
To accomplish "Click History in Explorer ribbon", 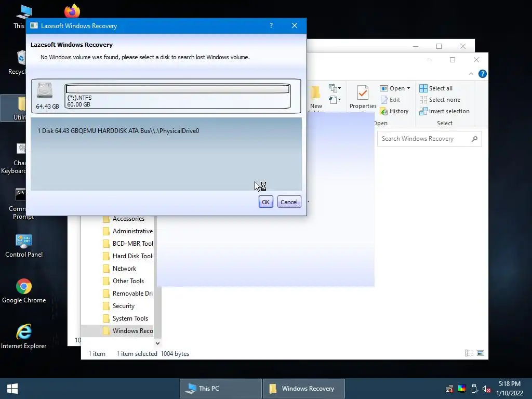I will click(394, 111).
